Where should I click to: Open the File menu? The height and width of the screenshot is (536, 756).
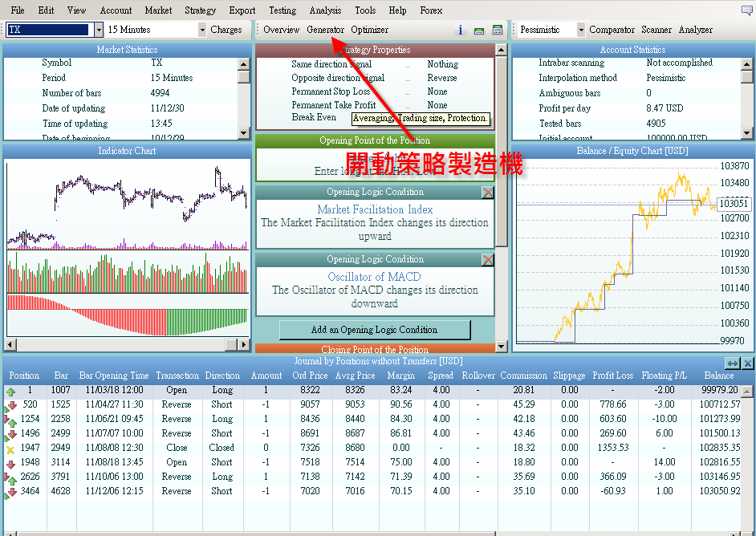(18, 10)
